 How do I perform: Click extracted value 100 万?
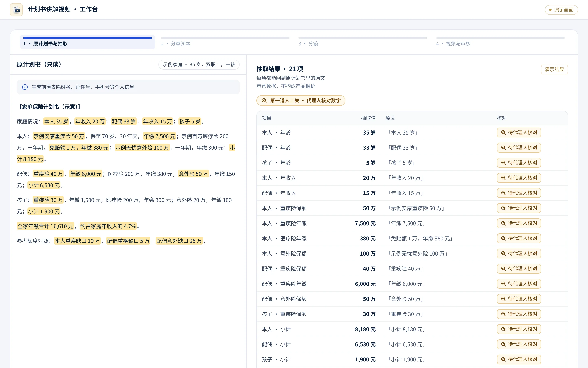pos(368,253)
